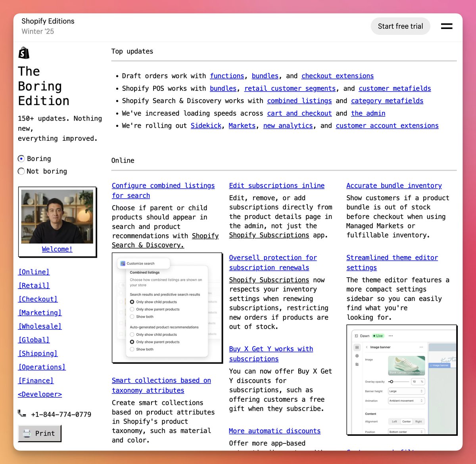Select the Not boring radio button

[x=21, y=171]
